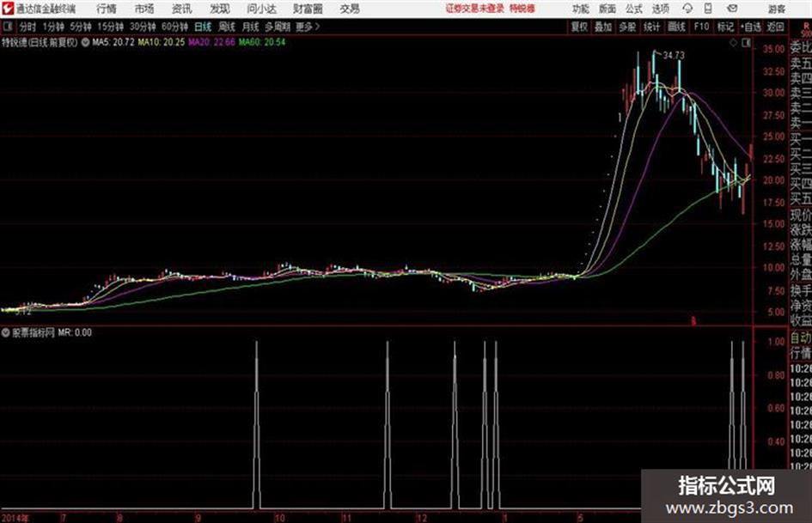Click the 多股 multi-stock toolbar button
The height and width of the screenshot is (523, 812).
(627, 27)
